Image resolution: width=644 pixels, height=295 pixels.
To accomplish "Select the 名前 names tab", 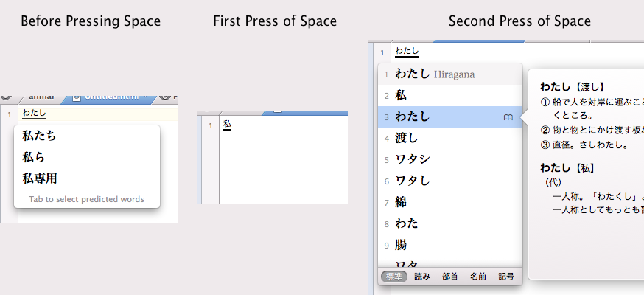I will click(477, 277).
